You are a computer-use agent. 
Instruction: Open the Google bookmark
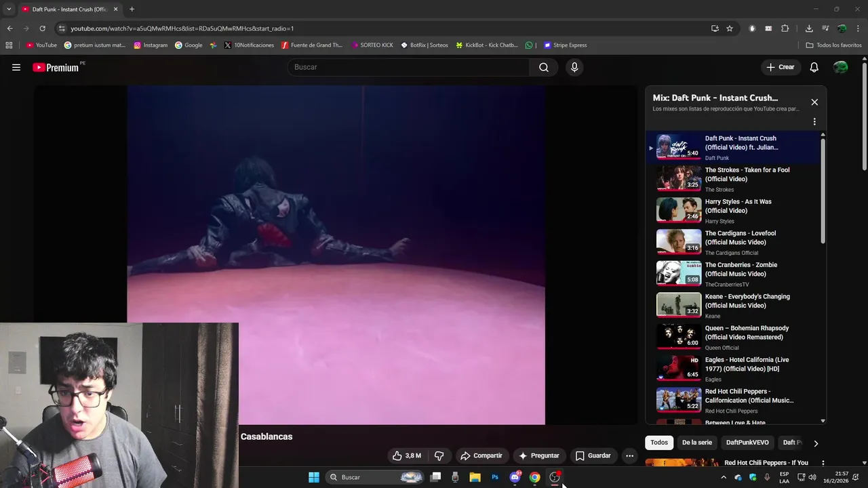189,45
